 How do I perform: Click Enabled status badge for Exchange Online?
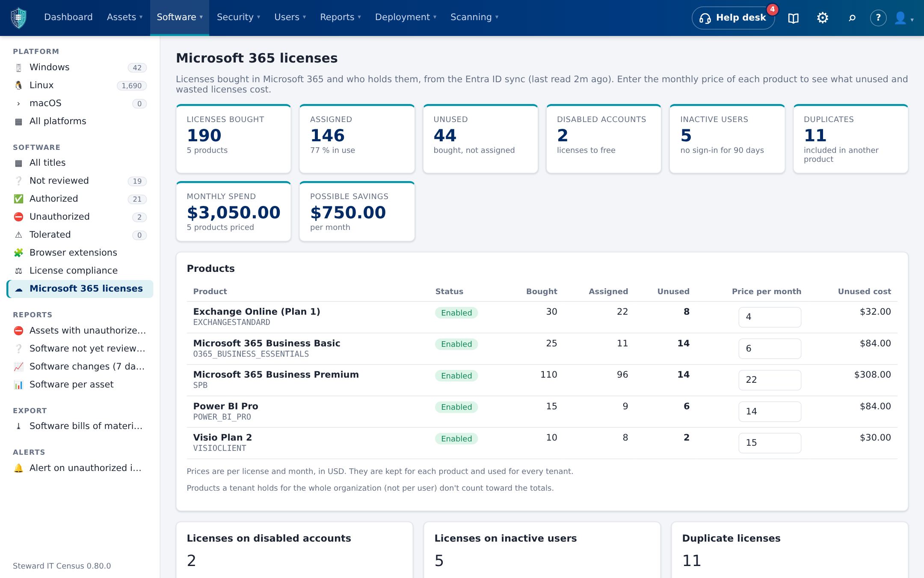pos(456,313)
